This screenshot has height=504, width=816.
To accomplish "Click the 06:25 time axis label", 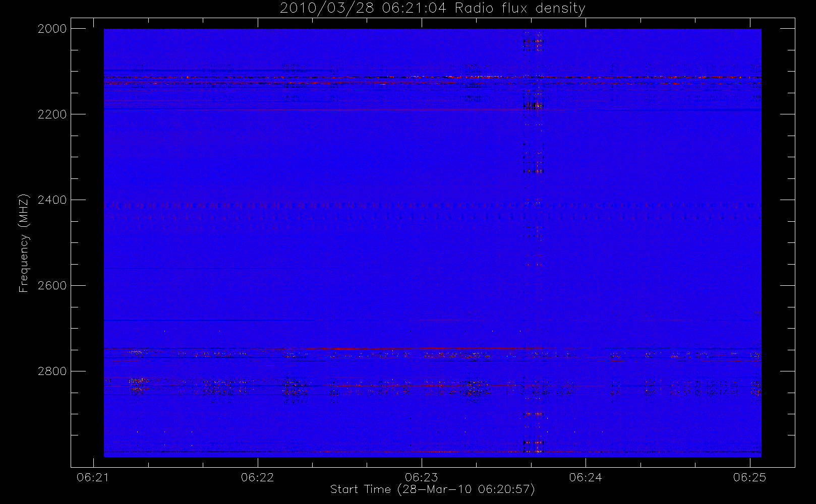I will (749, 477).
